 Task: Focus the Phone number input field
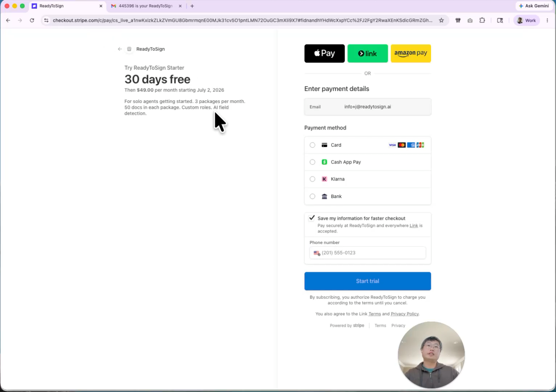coord(368,253)
